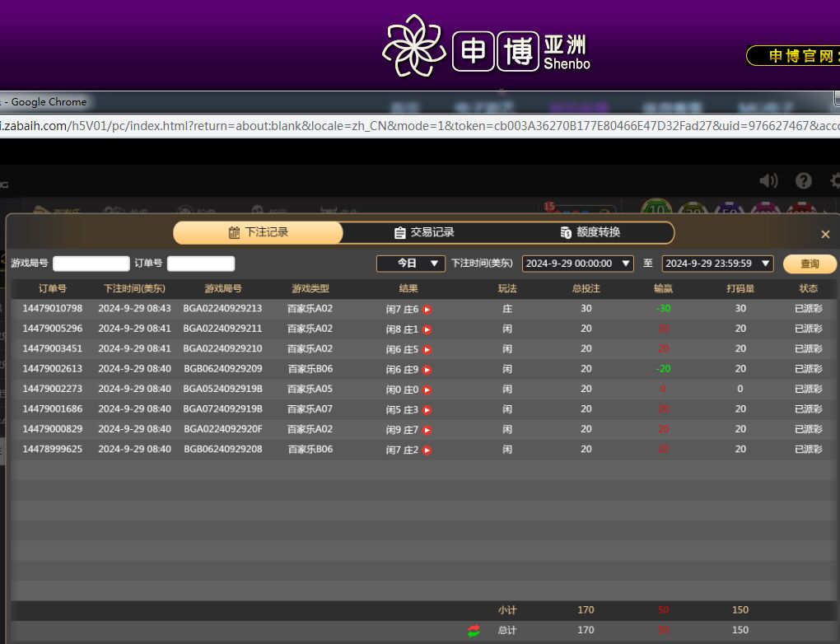Screen dimensions: 840x644
Task: Switch to the 额度转换 tab
Action: point(590,233)
